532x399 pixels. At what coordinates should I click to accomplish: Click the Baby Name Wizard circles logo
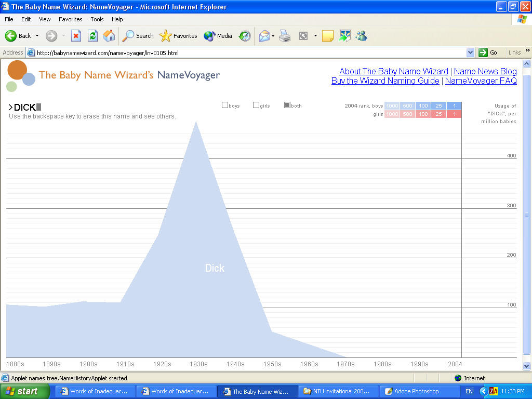pyautogui.click(x=21, y=76)
